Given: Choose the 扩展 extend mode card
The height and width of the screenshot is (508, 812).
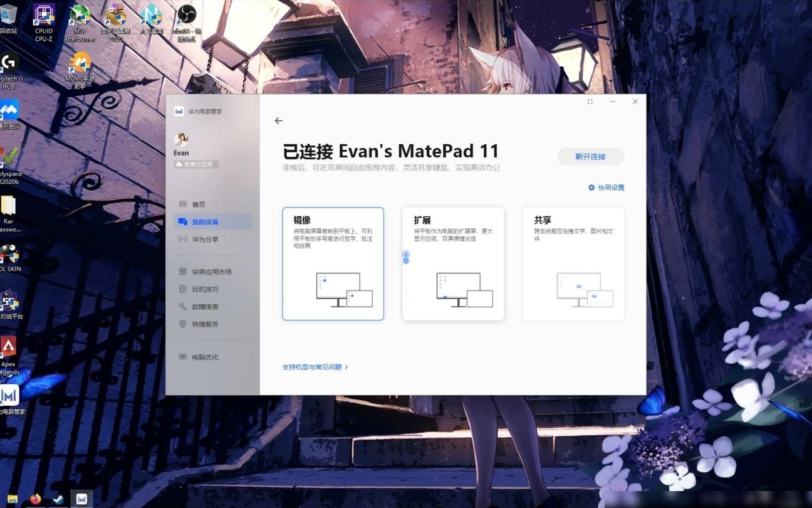Looking at the screenshot, I should (453, 264).
